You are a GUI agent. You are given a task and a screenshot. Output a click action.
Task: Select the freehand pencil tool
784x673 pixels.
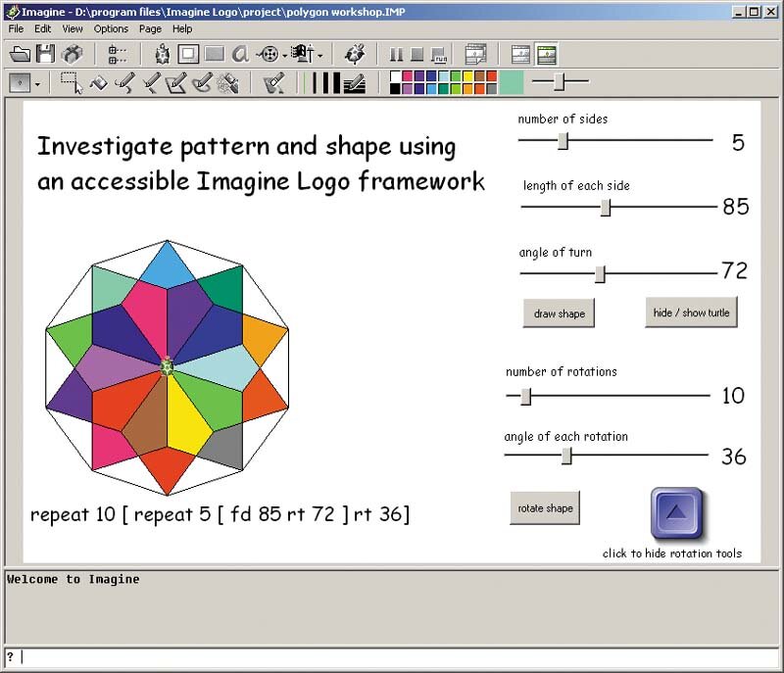[x=125, y=83]
